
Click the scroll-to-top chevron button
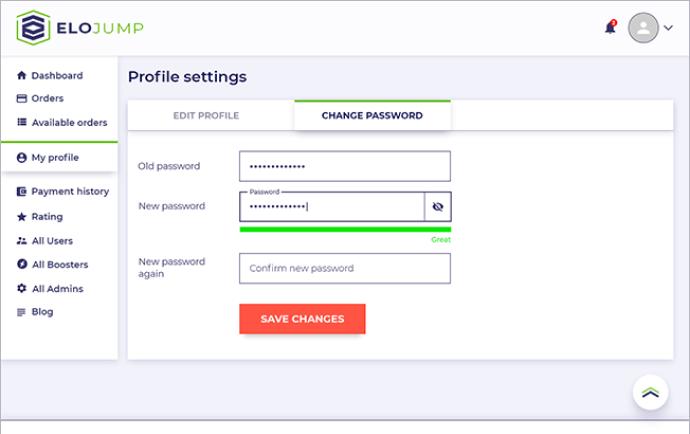[x=650, y=393]
